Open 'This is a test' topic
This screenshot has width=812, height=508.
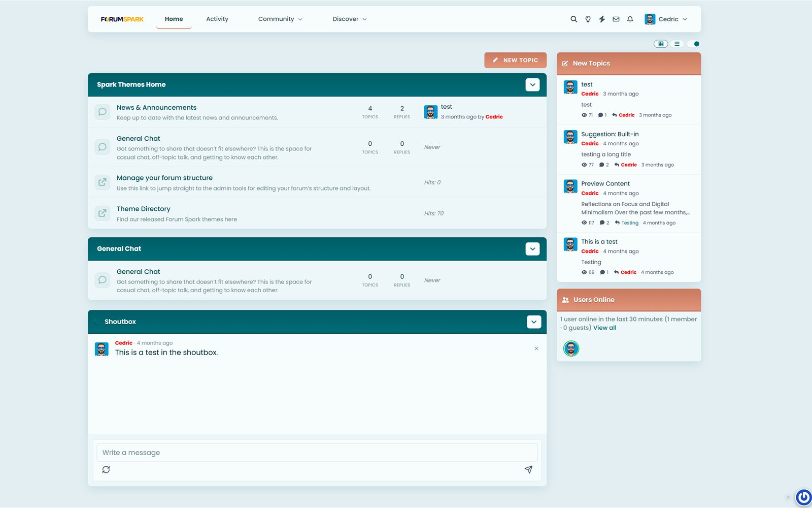(x=599, y=242)
